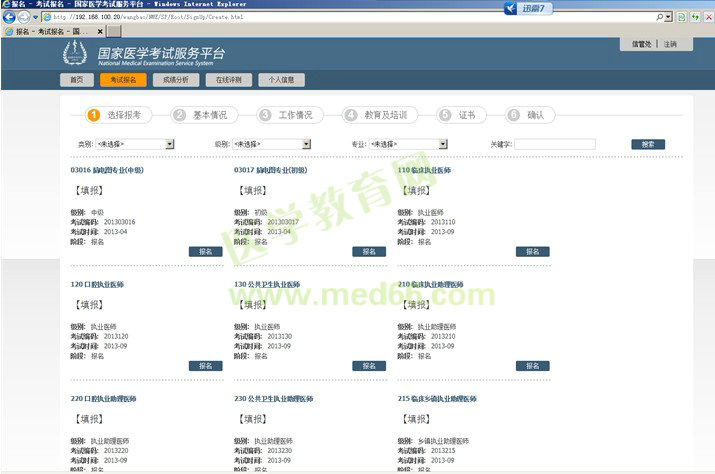
Task: Click the browser Back arrow button
Action: [x=9, y=17]
